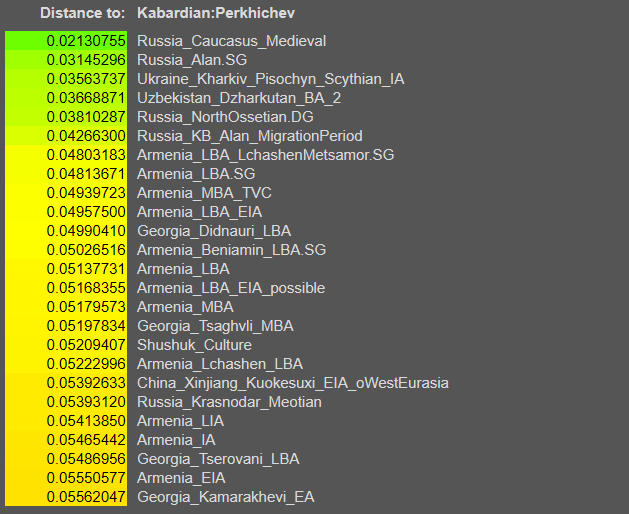629x514 pixels.
Task: Select 'Russia_NorthOssetian.DG' row
Action: tap(225, 117)
